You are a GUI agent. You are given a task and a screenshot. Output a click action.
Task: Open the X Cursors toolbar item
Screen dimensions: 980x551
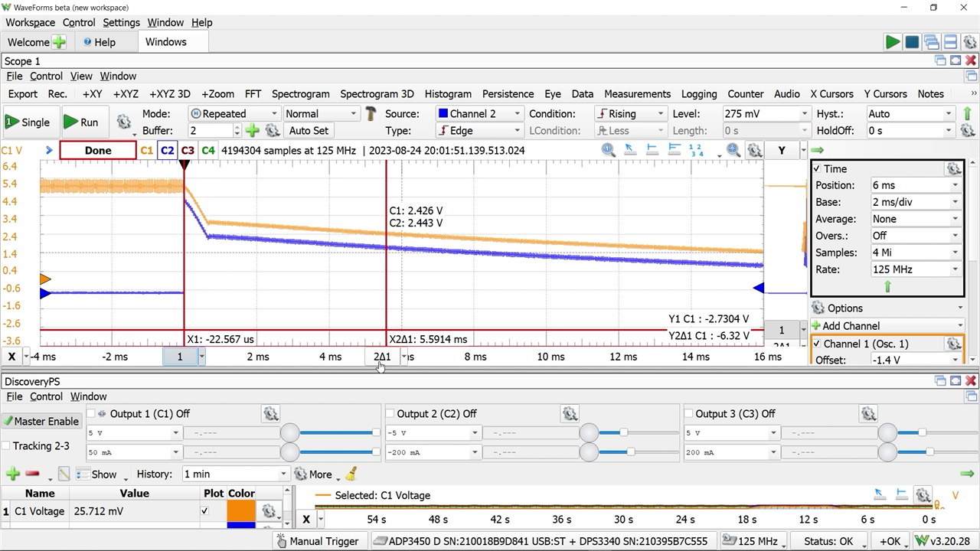pos(831,94)
